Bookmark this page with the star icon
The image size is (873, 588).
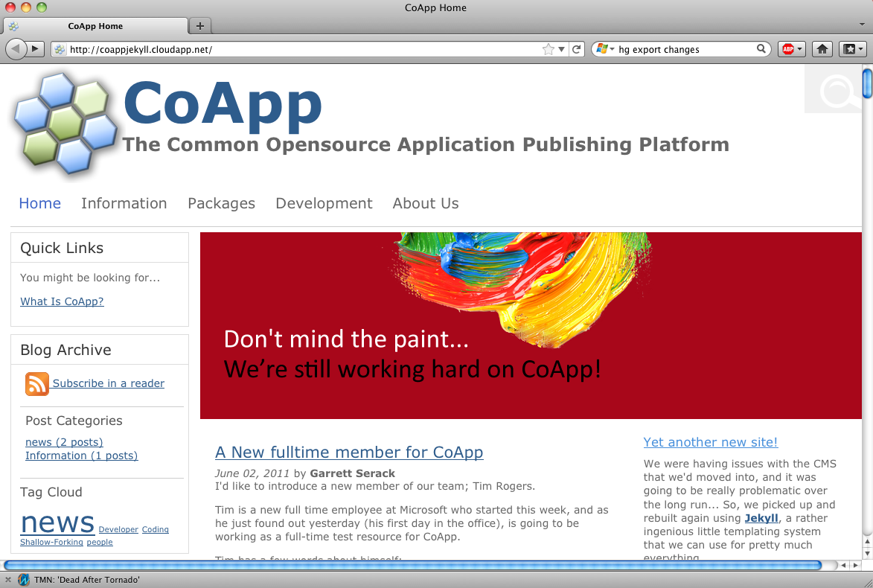pyautogui.click(x=549, y=49)
